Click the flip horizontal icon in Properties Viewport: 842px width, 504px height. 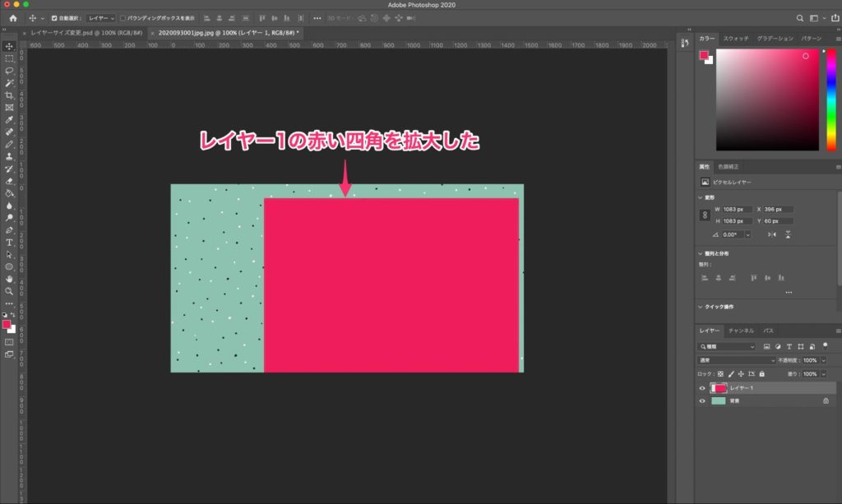pos(771,234)
